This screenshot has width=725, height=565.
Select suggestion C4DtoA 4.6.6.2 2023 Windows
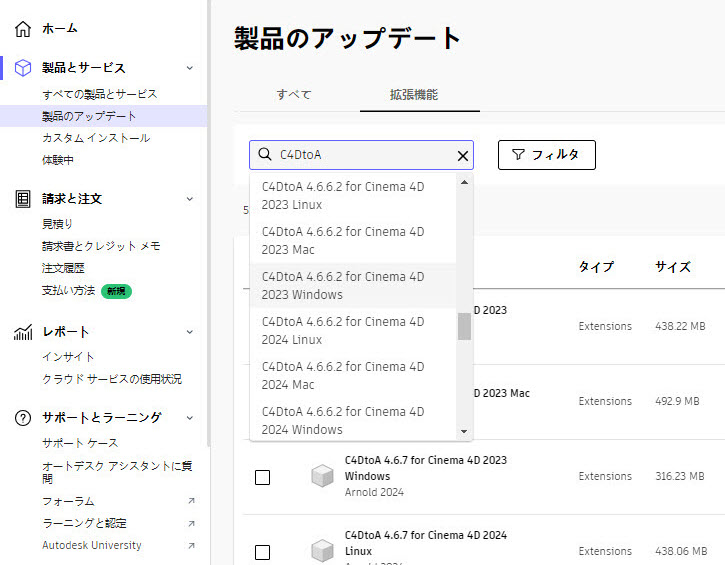coord(353,285)
